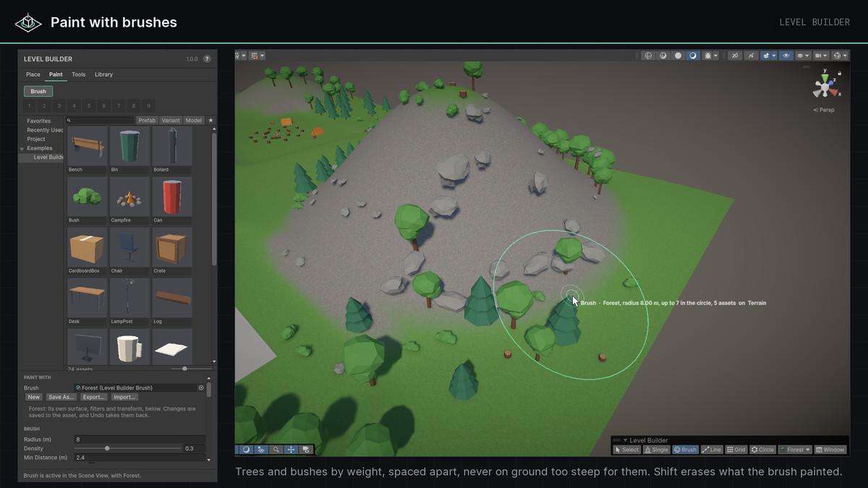868x488 pixels.
Task: Click the Save As... button
Action: (x=61, y=397)
